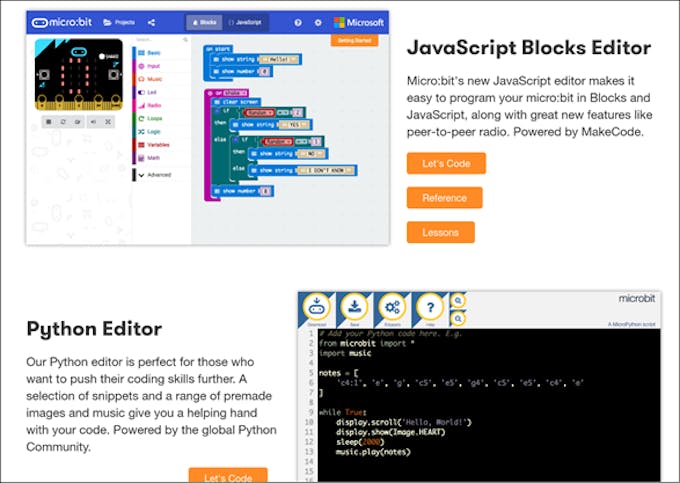Image resolution: width=680 pixels, height=483 pixels.
Task: Open the Music blocks category
Action: (x=161, y=79)
